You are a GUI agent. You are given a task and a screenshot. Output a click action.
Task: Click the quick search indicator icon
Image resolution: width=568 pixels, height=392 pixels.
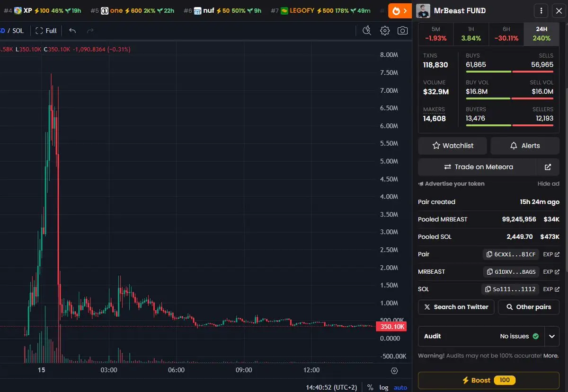click(x=367, y=31)
